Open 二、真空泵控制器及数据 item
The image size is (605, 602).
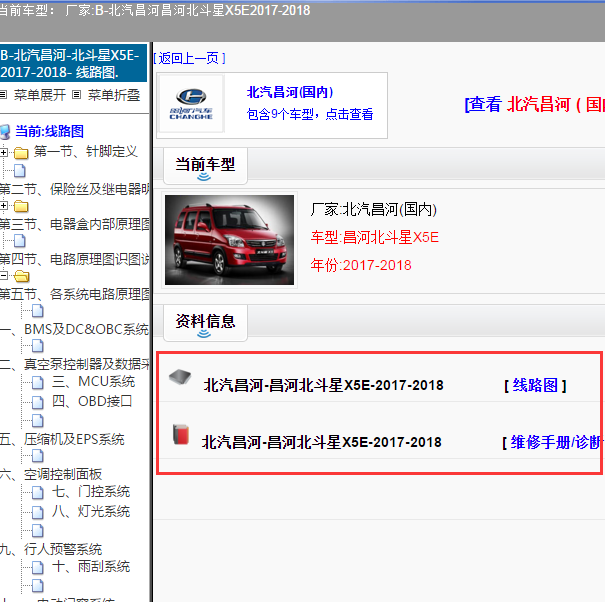74,364
